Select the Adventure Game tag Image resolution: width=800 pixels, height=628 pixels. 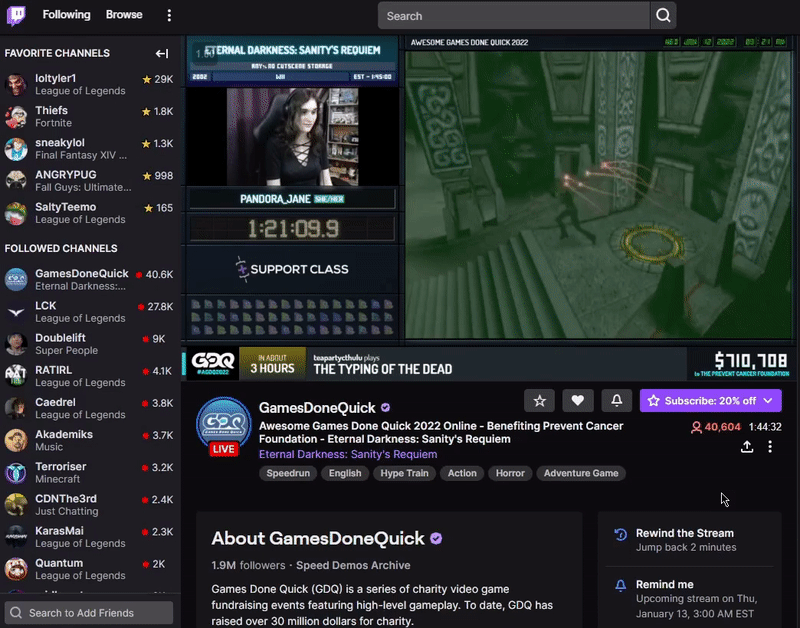(x=581, y=473)
